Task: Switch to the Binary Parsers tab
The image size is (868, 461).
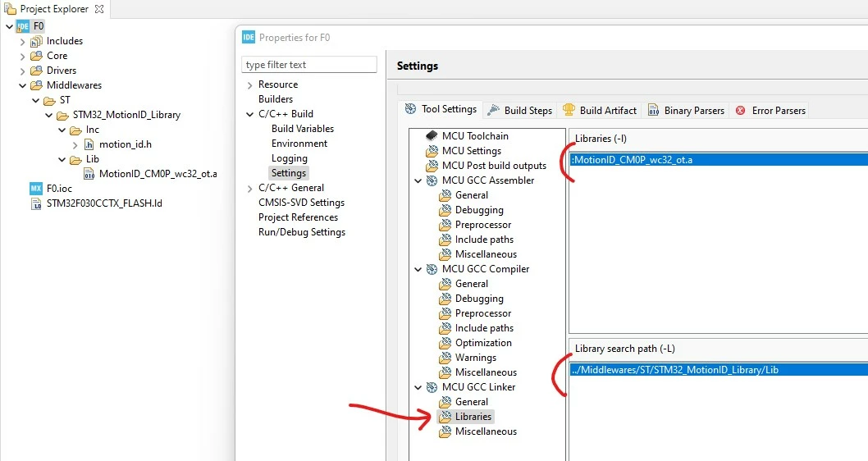Action: 686,110
